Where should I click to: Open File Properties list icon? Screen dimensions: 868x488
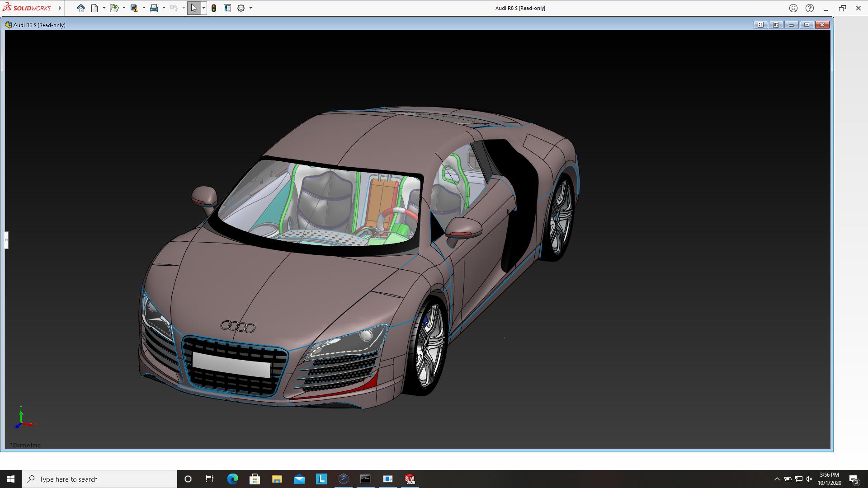point(227,8)
